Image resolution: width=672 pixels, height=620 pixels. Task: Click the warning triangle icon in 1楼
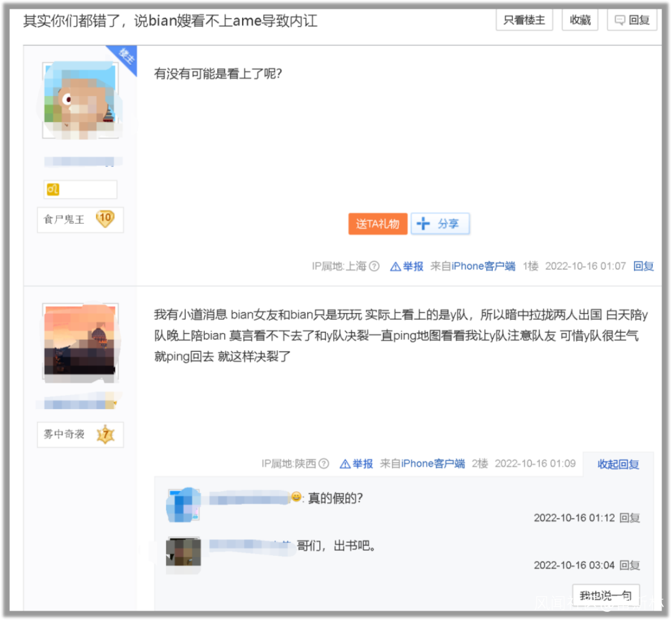[396, 266]
